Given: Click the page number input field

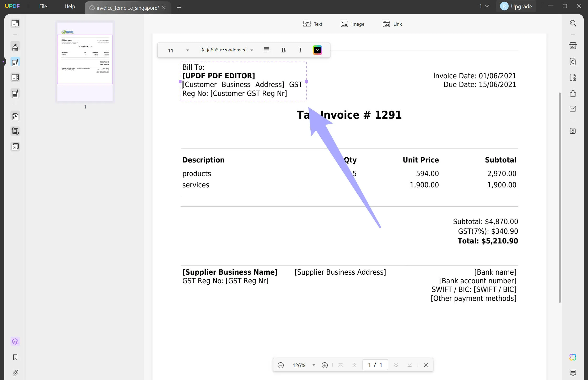Looking at the screenshot, I should point(375,365).
